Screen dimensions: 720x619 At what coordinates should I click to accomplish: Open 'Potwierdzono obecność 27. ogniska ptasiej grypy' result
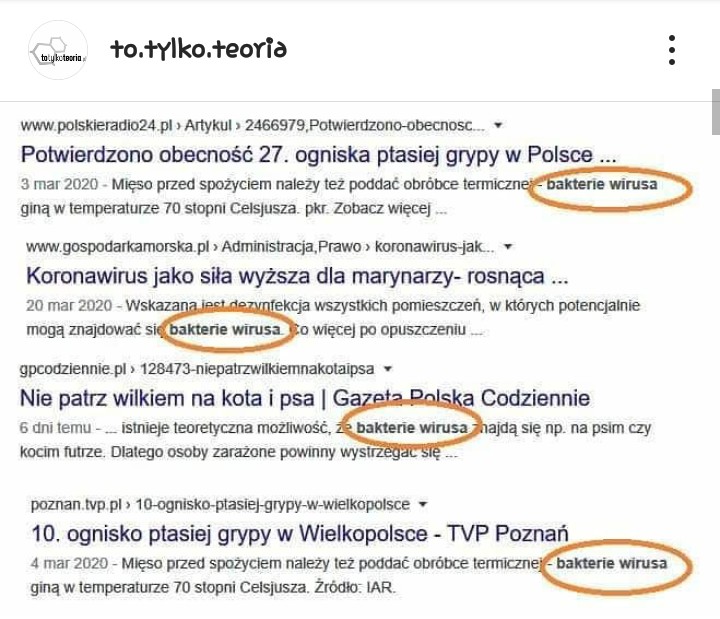click(x=320, y=156)
